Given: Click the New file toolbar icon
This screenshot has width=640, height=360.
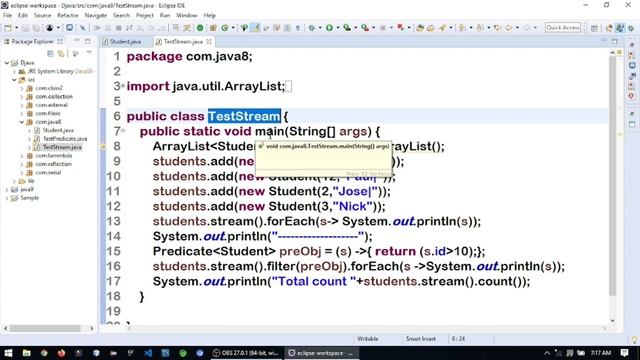Looking at the screenshot, I should pos(8,28).
